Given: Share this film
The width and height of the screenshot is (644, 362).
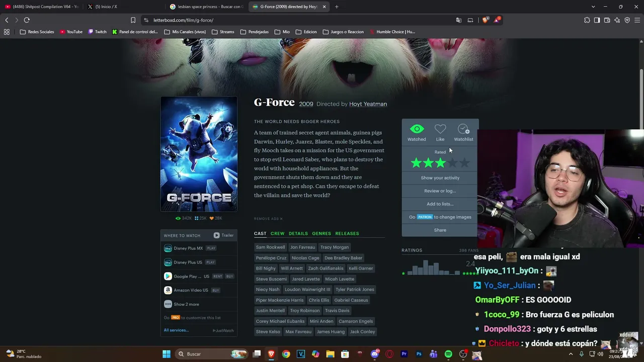Looking at the screenshot, I should pyautogui.click(x=440, y=230).
